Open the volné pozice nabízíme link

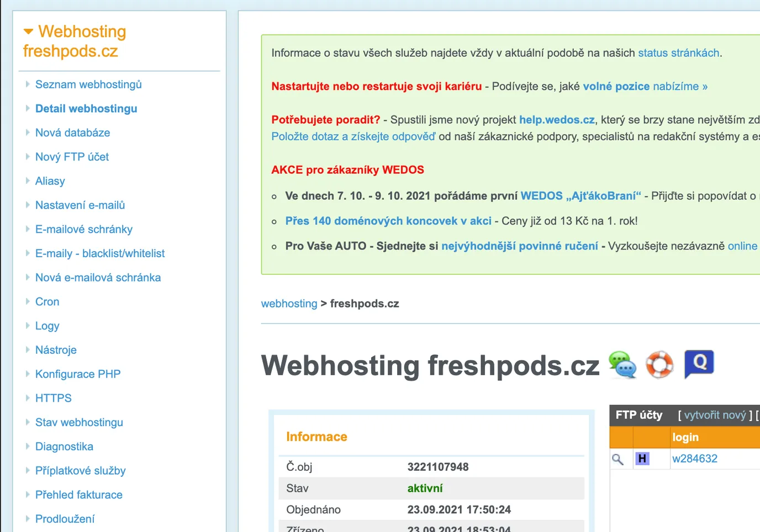645,87
